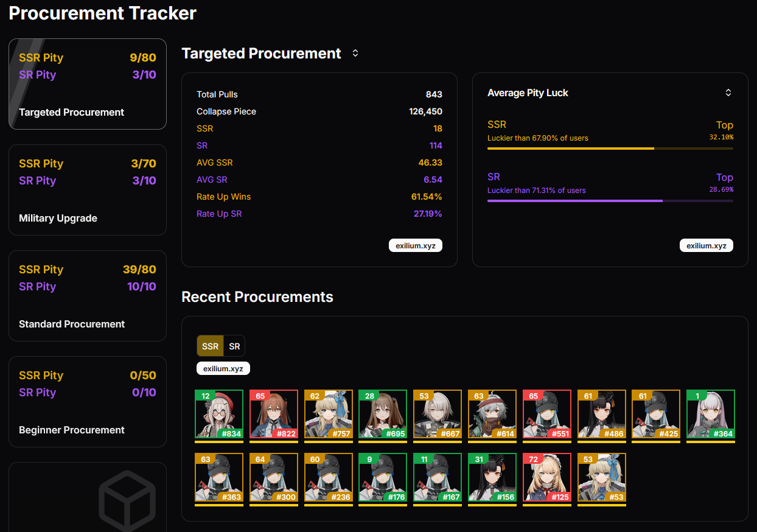
Task: Open pull #614 character portrait
Action: pyautogui.click(x=492, y=414)
